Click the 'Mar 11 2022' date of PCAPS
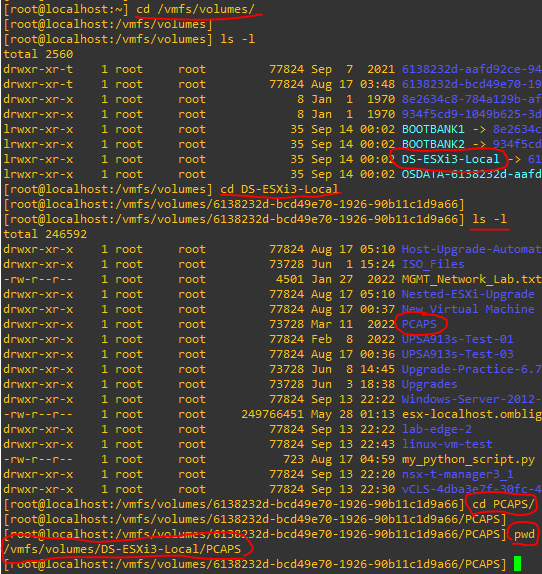This screenshot has height=574, width=542. (353, 324)
